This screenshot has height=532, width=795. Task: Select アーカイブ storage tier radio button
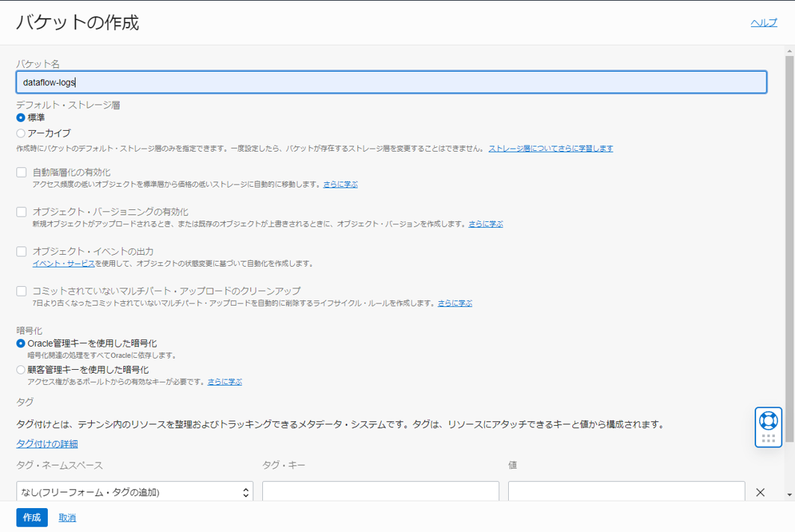[x=21, y=133]
